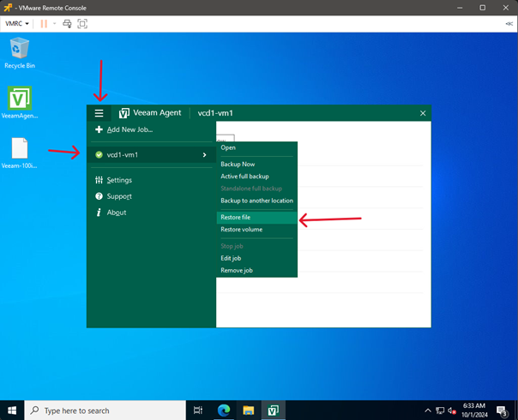Expand the vcd1-vm1 job submenu arrow

[x=204, y=155]
